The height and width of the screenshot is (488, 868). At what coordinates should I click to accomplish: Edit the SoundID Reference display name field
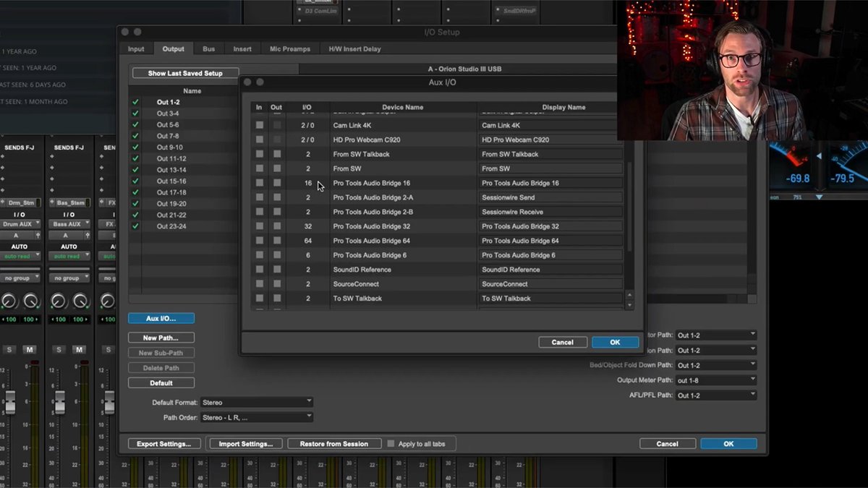551,270
